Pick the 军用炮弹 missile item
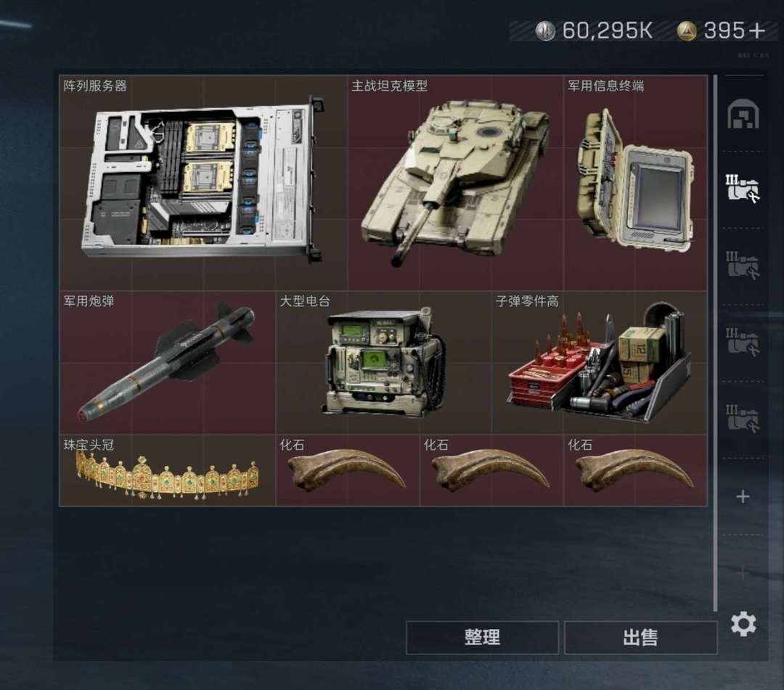The width and height of the screenshot is (784, 690). pyautogui.click(x=168, y=363)
